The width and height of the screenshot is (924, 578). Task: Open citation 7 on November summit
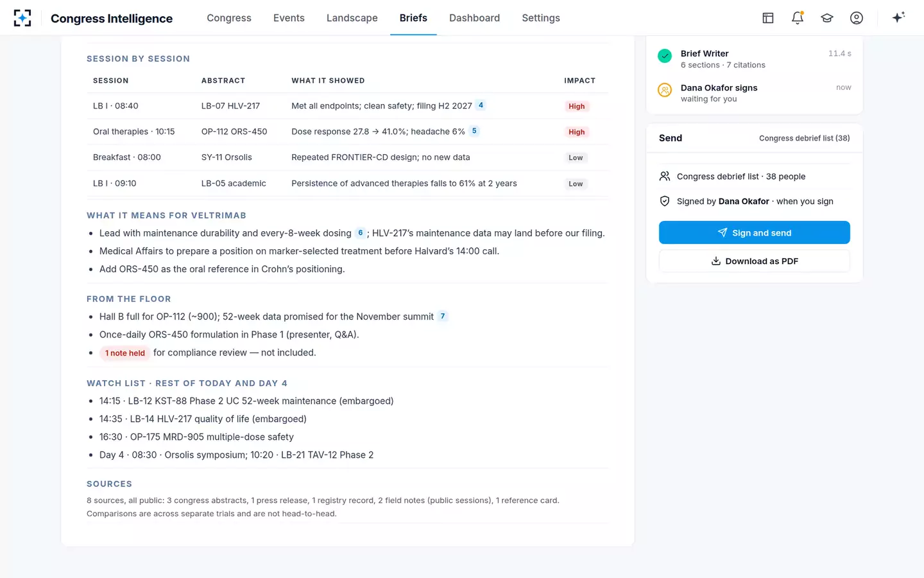443,316
